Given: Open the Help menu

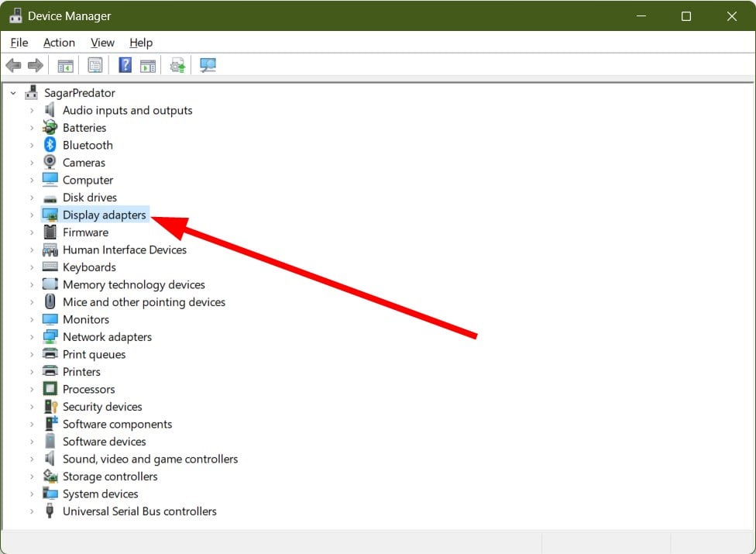Looking at the screenshot, I should [141, 43].
